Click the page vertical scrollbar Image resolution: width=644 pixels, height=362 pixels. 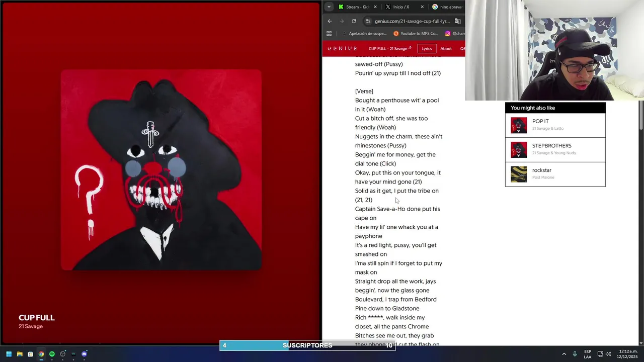pos(641,116)
